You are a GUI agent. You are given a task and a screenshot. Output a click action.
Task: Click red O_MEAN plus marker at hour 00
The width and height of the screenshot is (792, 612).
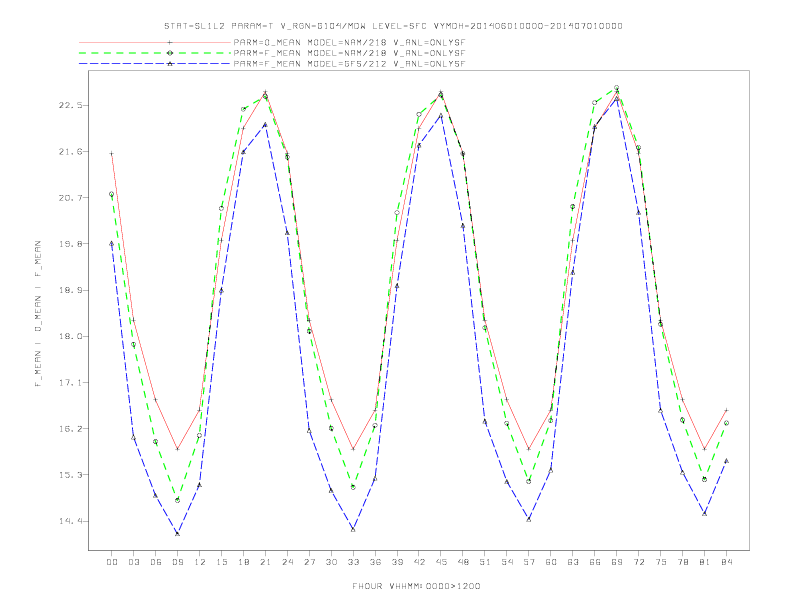click(112, 154)
